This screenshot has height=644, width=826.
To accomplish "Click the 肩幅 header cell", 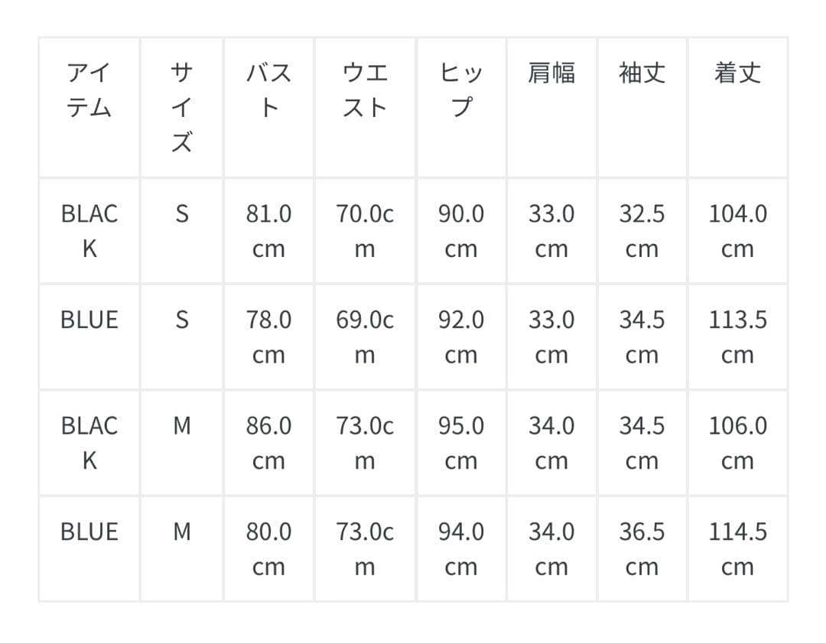I will (x=551, y=73).
